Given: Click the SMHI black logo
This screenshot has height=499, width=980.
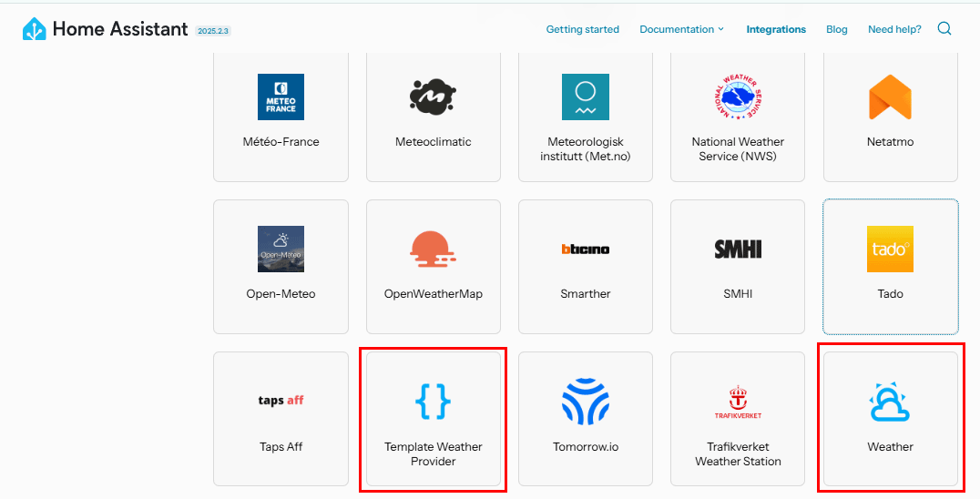Looking at the screenshot, I should 738,249.
